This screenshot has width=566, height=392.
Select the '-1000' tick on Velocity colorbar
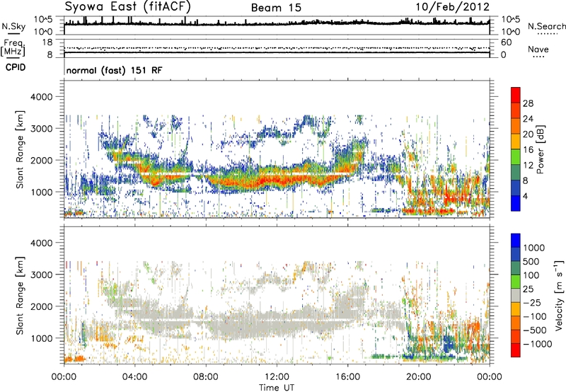tap(537, 344)
